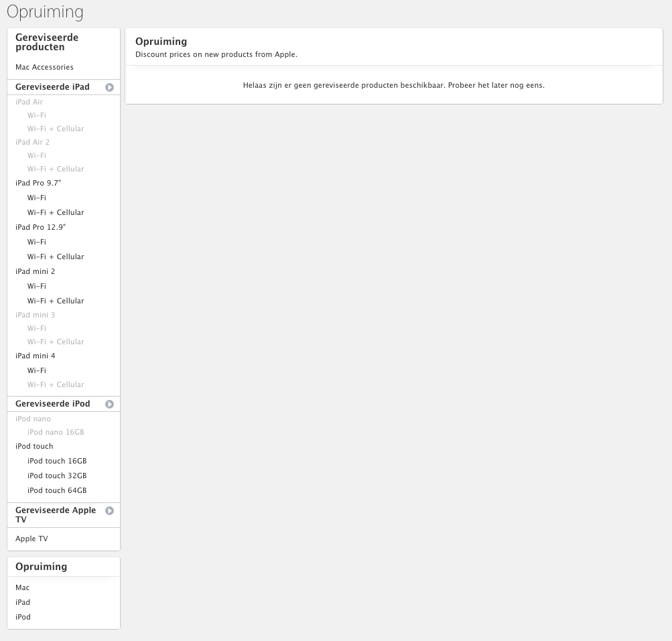This screenshot has height=641, width=672.
Task: Click the 'Discount prices on new products' text
Action: point(216,54)
